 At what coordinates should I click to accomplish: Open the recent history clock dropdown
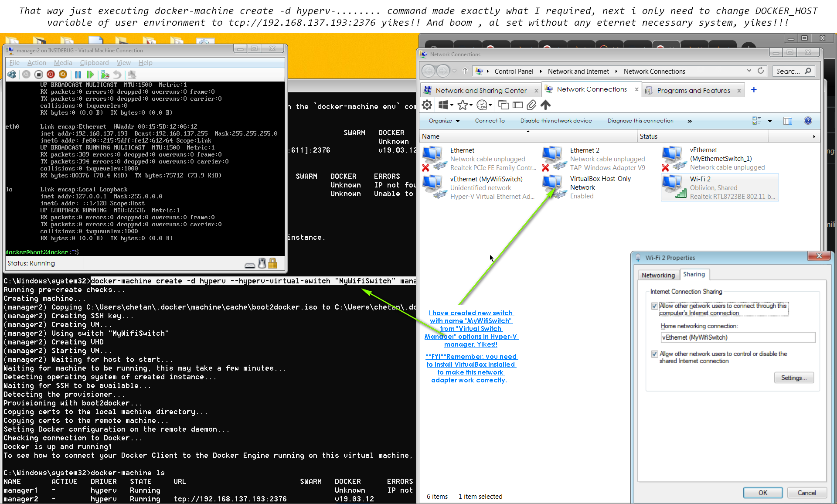tap(484, 105)
